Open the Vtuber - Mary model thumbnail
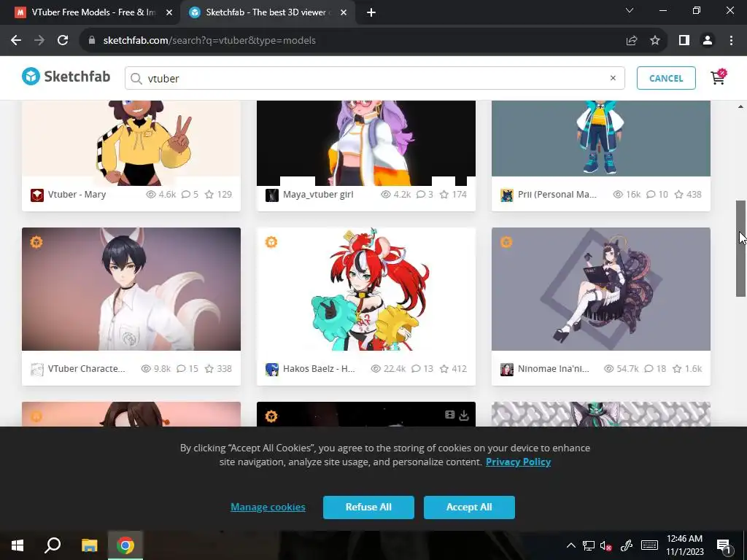The height and width of the screenshot is (560, 747). coord(131,143)
